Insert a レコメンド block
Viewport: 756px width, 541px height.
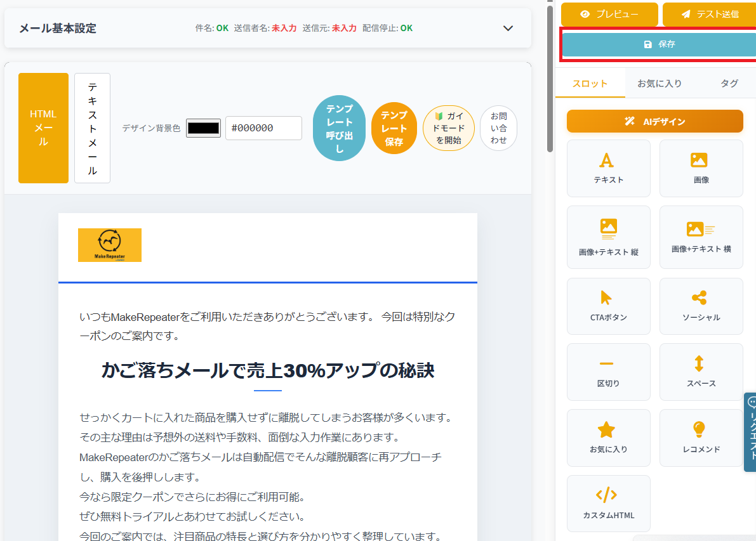[701, 438]
